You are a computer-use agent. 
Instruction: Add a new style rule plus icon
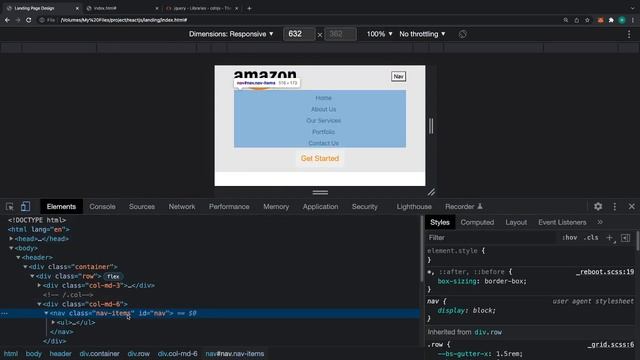[610, 238]
